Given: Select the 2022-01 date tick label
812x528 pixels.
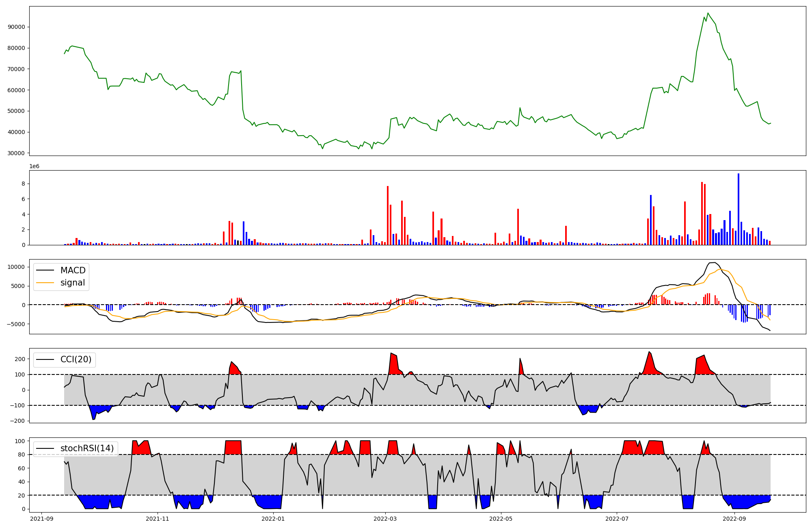Looking at the screenshot, I should [273, 519].
